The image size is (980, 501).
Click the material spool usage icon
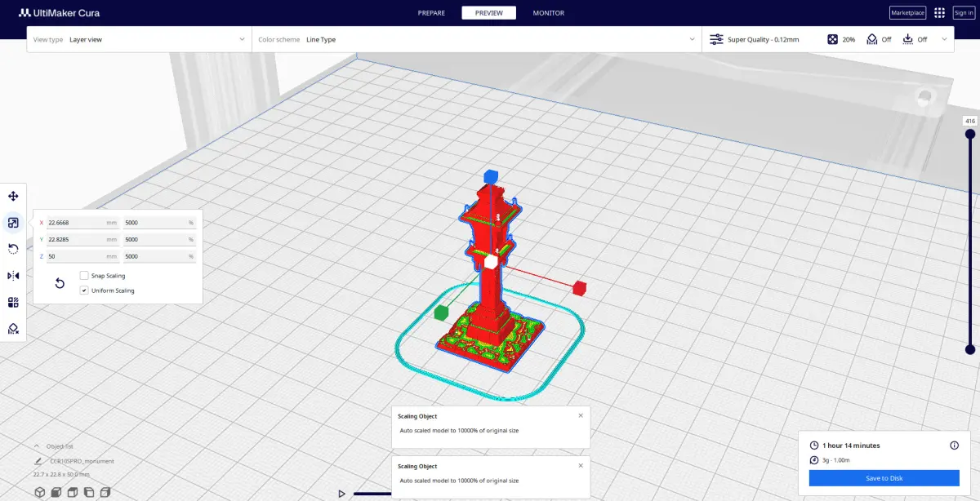click(813, 460)
